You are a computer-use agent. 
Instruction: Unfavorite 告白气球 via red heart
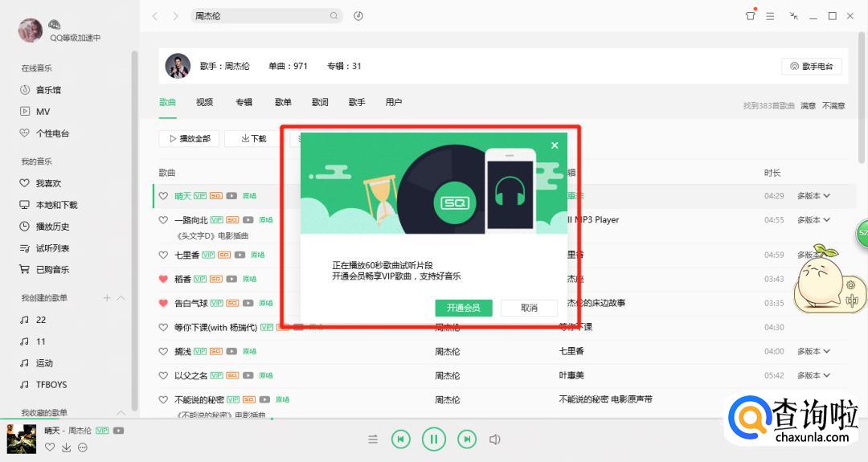[x=163, y=303]
